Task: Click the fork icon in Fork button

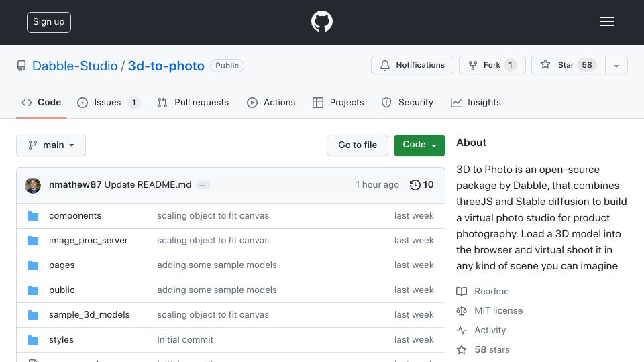Action: 473,65
